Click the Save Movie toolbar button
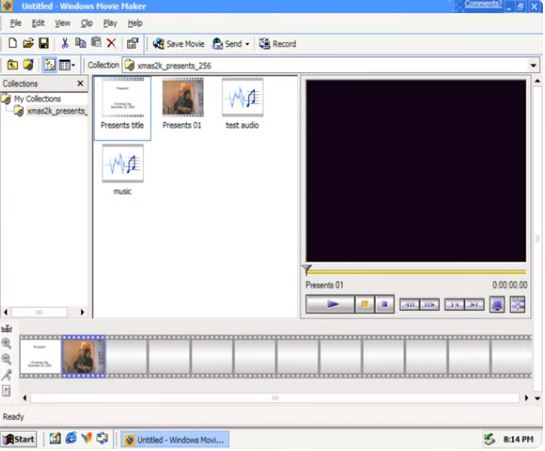This screenshot has height=451, width=545. click(179, 44)
